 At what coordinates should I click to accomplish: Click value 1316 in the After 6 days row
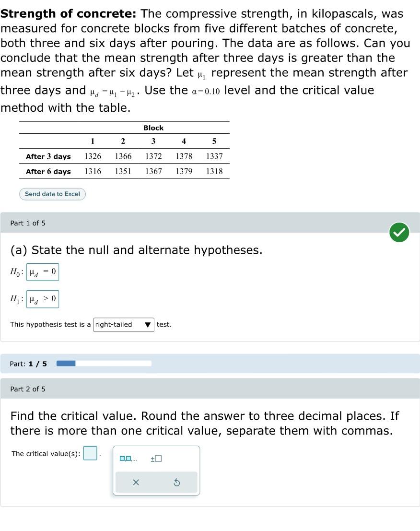point(92,172)
